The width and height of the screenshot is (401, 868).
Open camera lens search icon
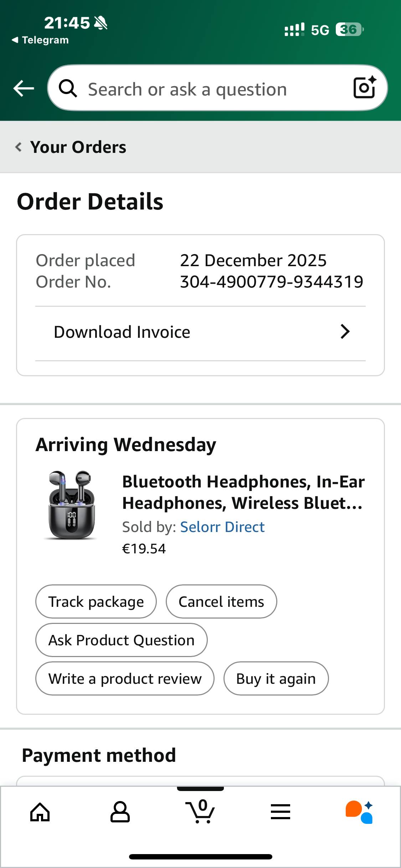(364, 88)
